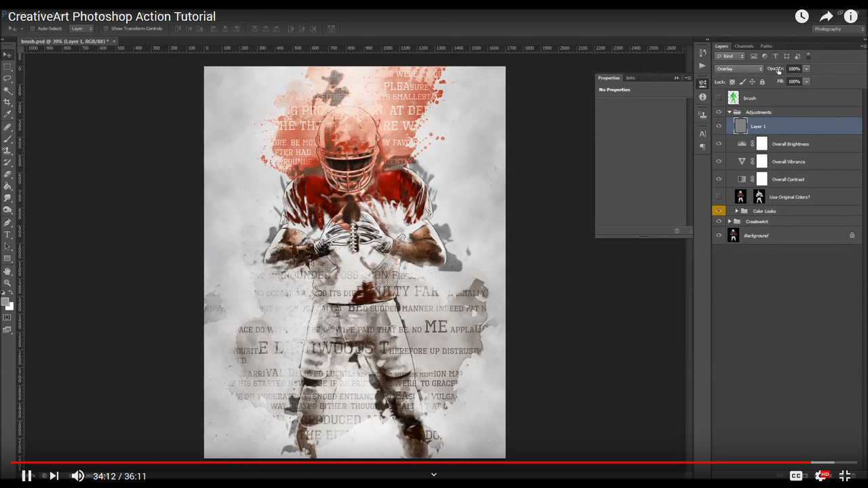Screen dimensions: 868x488
Task: Hide the Overall Brightness adjustment layer
Action: point(718,144)
